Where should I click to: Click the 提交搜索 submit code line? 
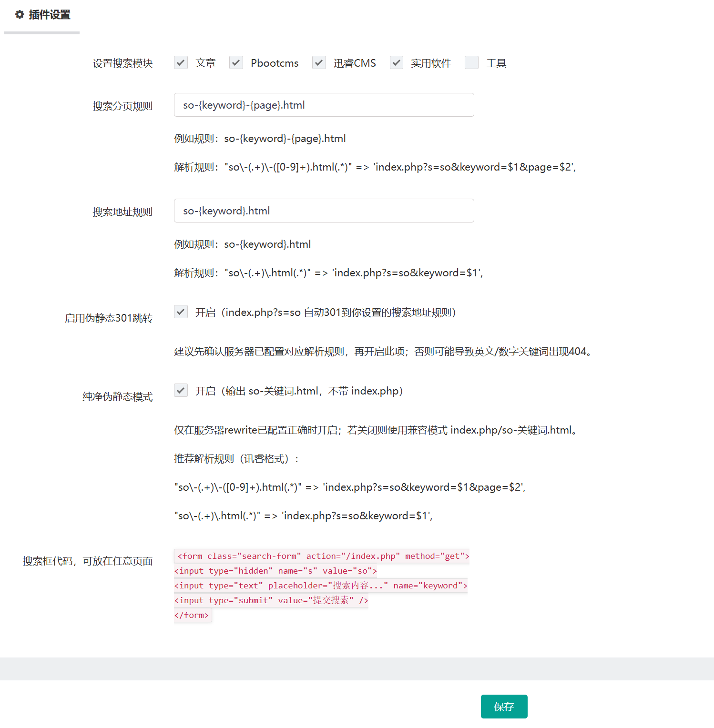click(x=271, y=600)
